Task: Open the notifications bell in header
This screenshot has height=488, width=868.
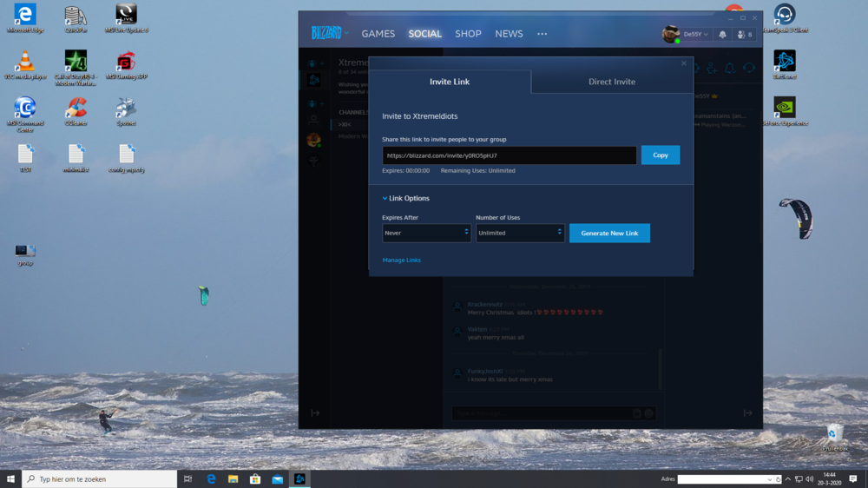Action: click(x=722, y=35)
